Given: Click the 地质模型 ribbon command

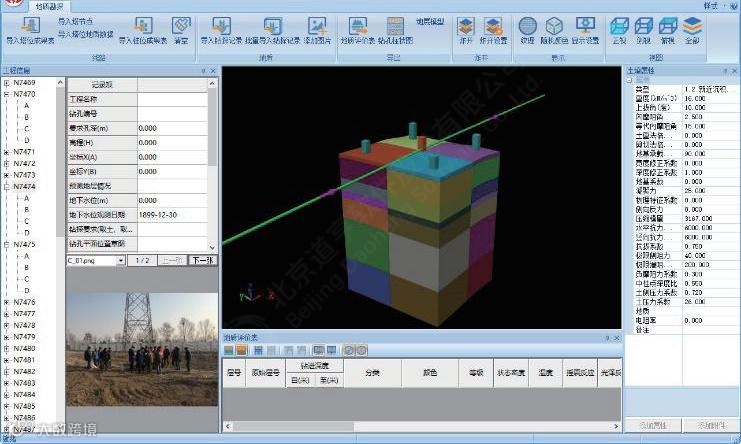Looking at the screenshot, I should point(430,21).
